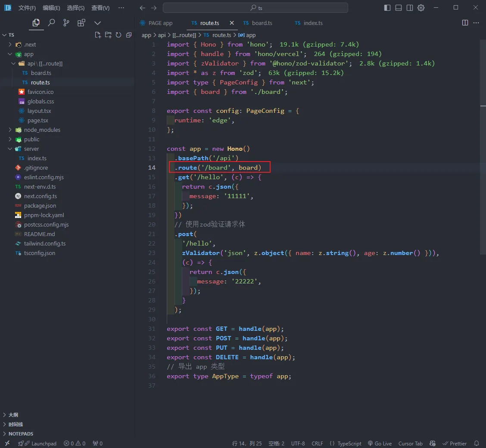Open the Explorer view icon
This screenshot has height=448, width=486.
(36, 23)
